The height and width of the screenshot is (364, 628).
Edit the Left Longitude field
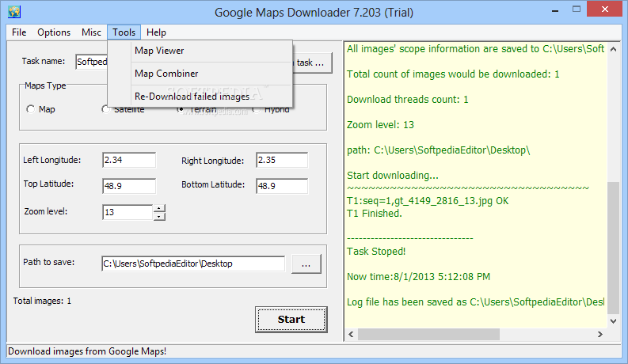(129, 160)
